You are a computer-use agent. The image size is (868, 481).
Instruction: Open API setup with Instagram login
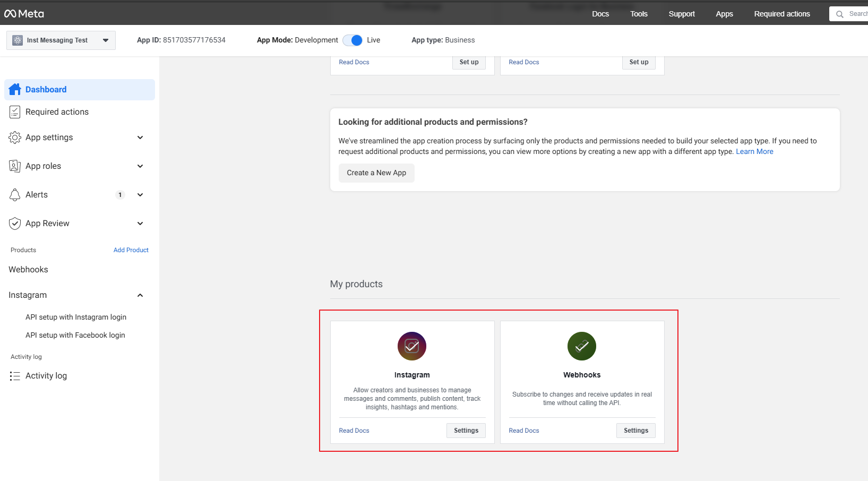(76, 317)
